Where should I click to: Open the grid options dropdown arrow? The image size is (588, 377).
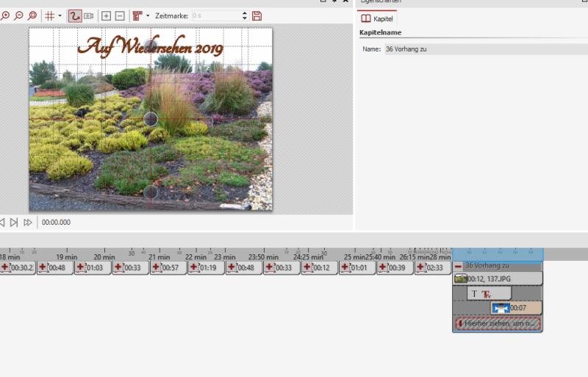[60, 15]
